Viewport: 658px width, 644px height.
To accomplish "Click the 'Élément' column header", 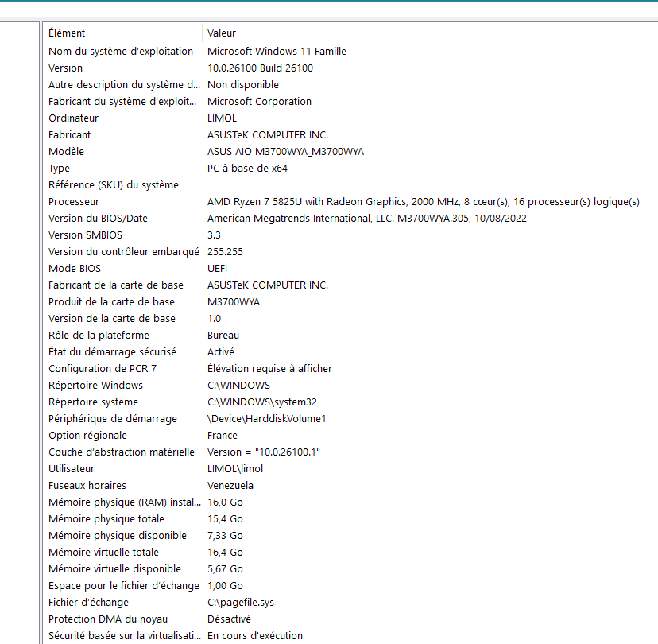I will pyautogui.click(x=67, y=33).
